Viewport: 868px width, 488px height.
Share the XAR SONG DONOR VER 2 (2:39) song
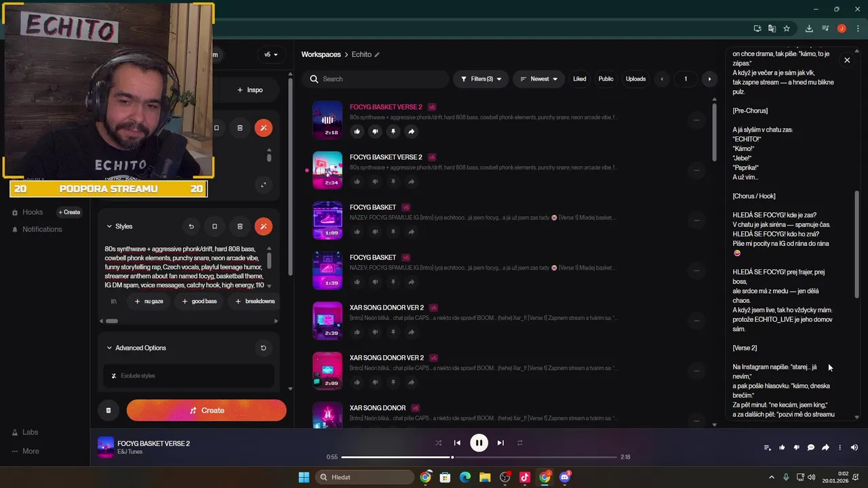click(411, 332)
